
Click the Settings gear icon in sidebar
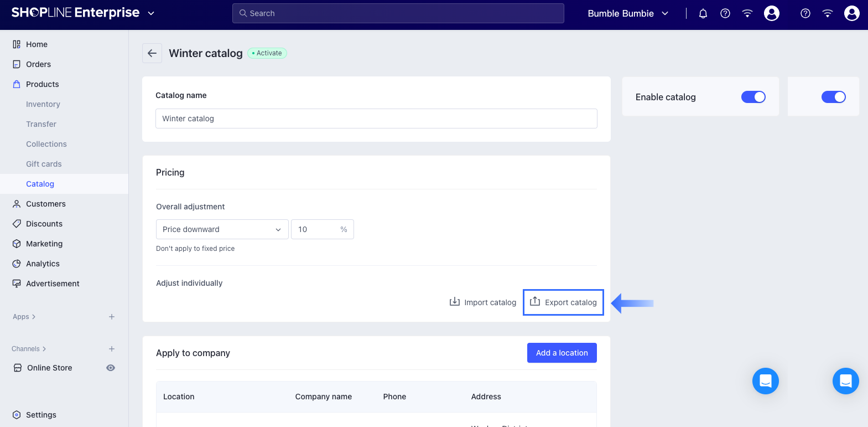coord(17,415)
